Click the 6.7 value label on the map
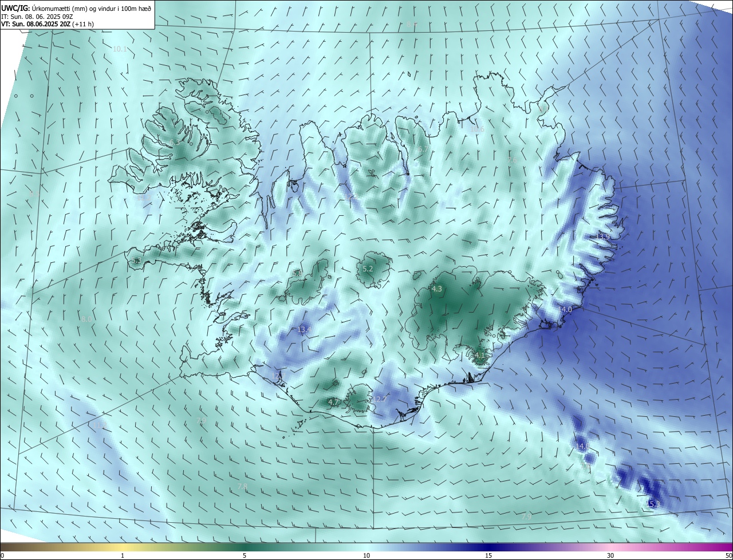733x560 pixels. (x=422, y=149)
